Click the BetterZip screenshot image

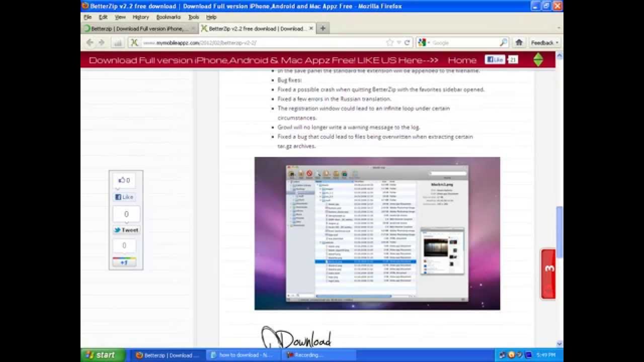pyautogui.click(x=377, y=233)
